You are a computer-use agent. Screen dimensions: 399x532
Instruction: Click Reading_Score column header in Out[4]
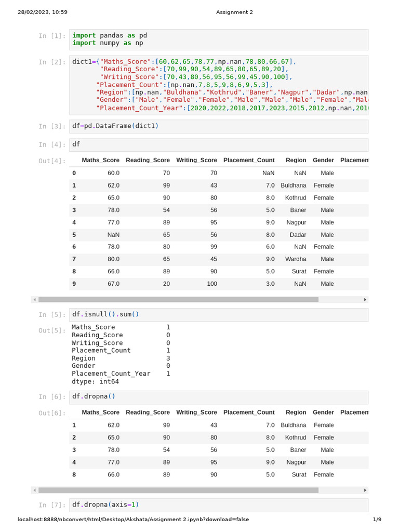(x=148, y=160)
